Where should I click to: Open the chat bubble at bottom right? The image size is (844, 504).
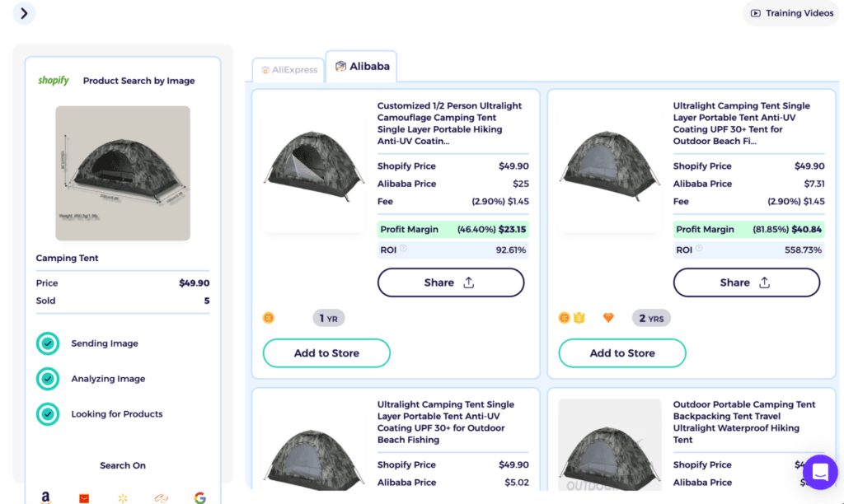[x=819, y=472]
